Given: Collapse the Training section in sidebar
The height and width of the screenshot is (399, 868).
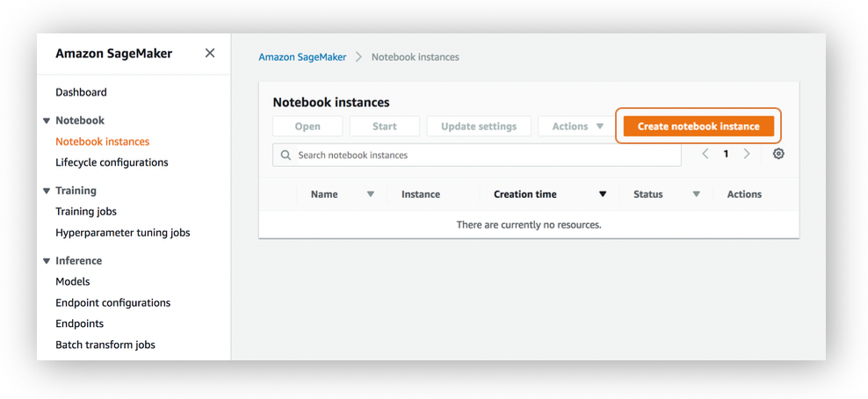Looking at the screenshot, I should pos(47,191).
